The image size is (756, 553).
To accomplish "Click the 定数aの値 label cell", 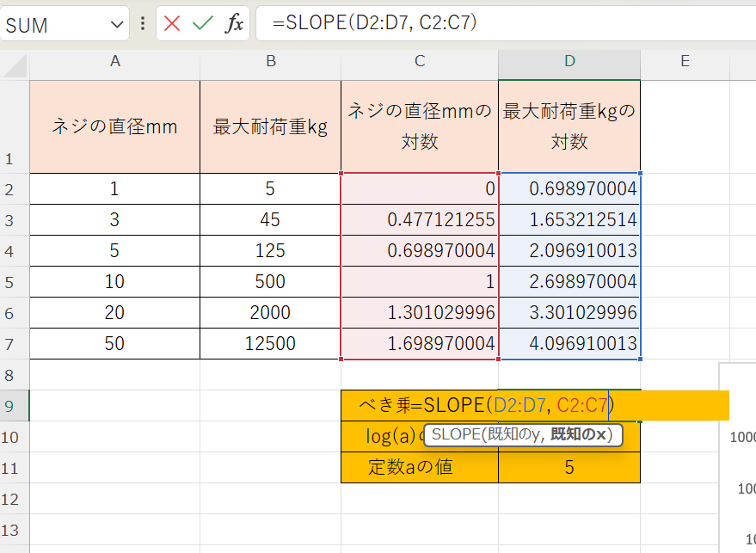I will pos(419,468).
